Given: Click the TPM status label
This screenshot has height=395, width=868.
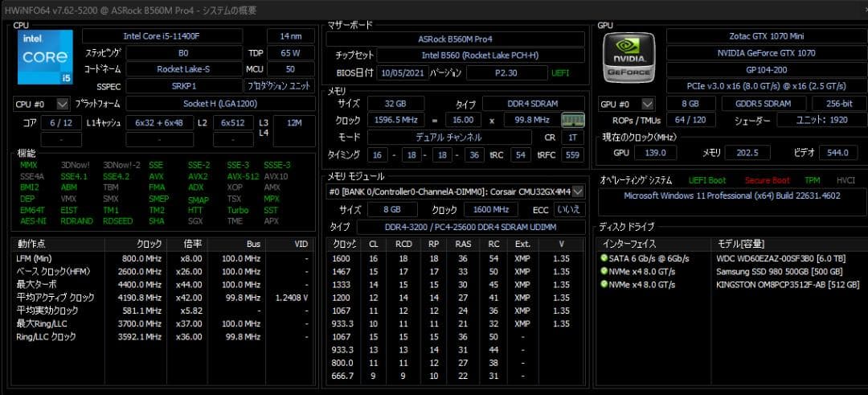Looking at the screenshot, I should [812, 180].
